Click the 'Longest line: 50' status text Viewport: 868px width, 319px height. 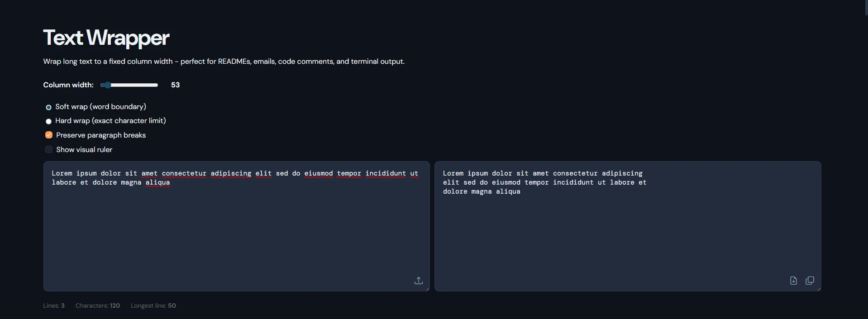[x=153, y=305]
